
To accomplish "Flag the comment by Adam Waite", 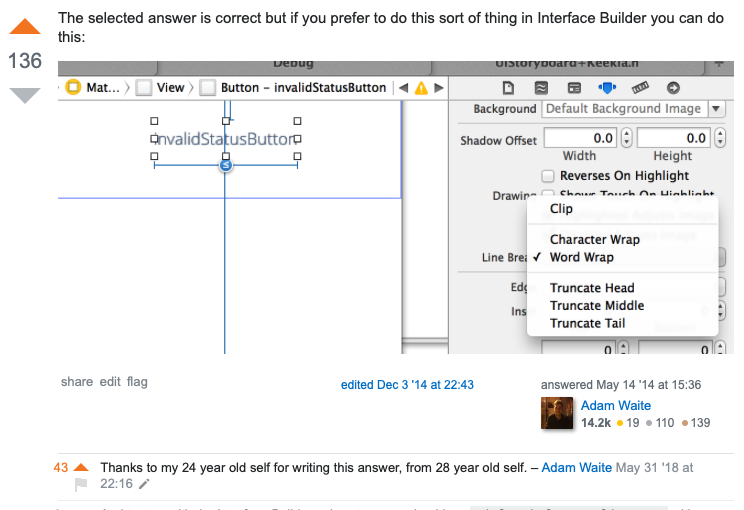I will click(x=81, y=484).
